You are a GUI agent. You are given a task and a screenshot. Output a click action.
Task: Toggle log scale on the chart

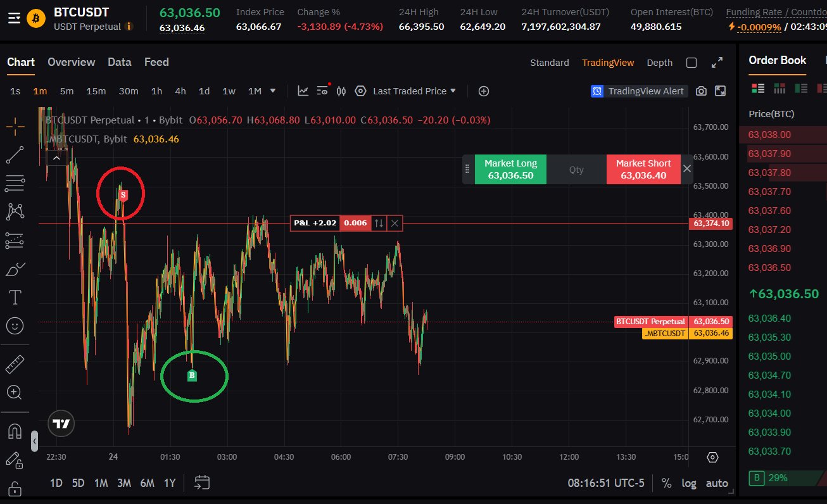tap(689, 483)
